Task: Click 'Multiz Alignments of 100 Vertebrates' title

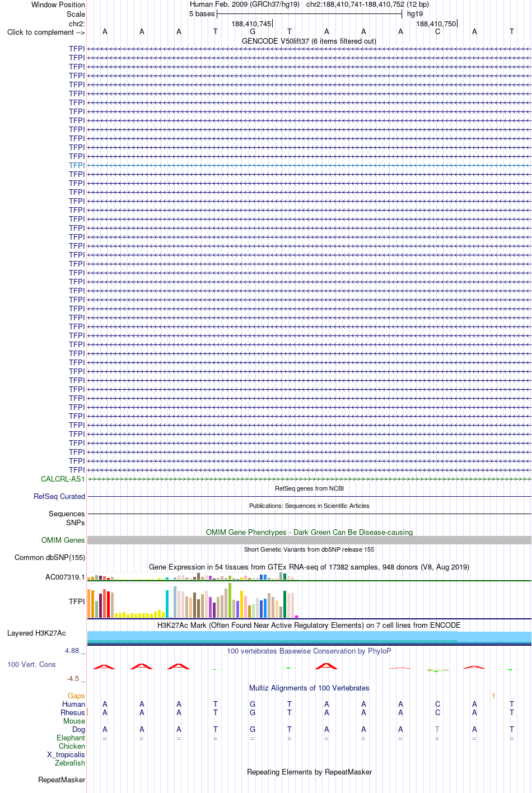Action: tap(309, 688)
